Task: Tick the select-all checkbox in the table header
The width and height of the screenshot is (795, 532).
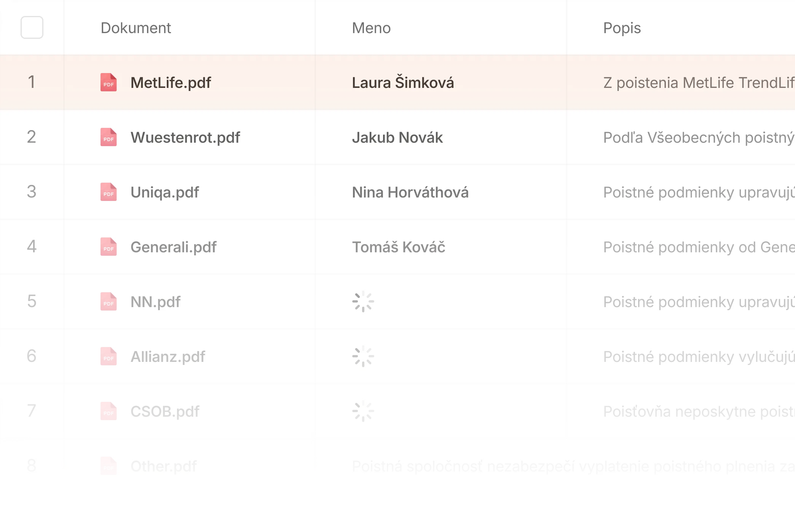Action: point(32,27)
